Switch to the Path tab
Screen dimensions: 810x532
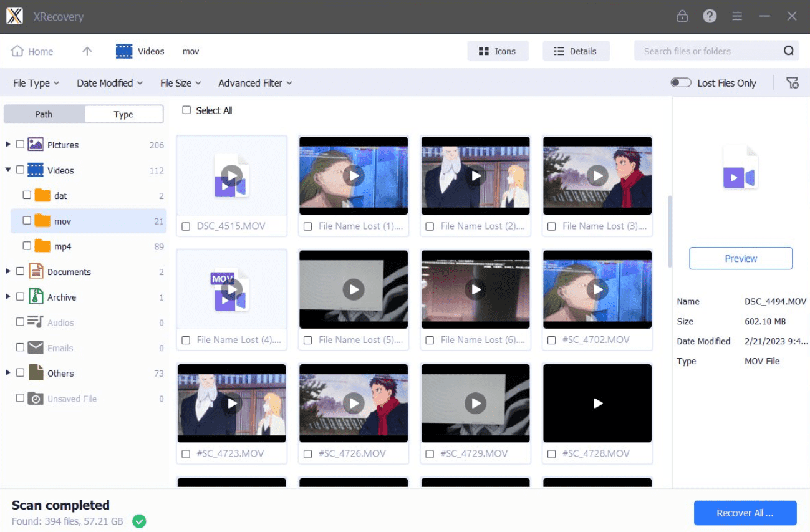coord(44,114)
